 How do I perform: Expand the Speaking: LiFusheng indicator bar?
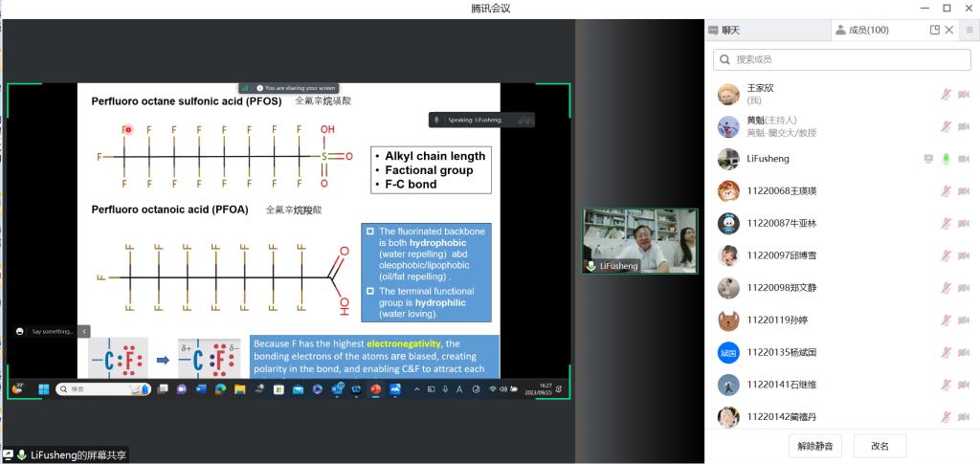point(523,120)
